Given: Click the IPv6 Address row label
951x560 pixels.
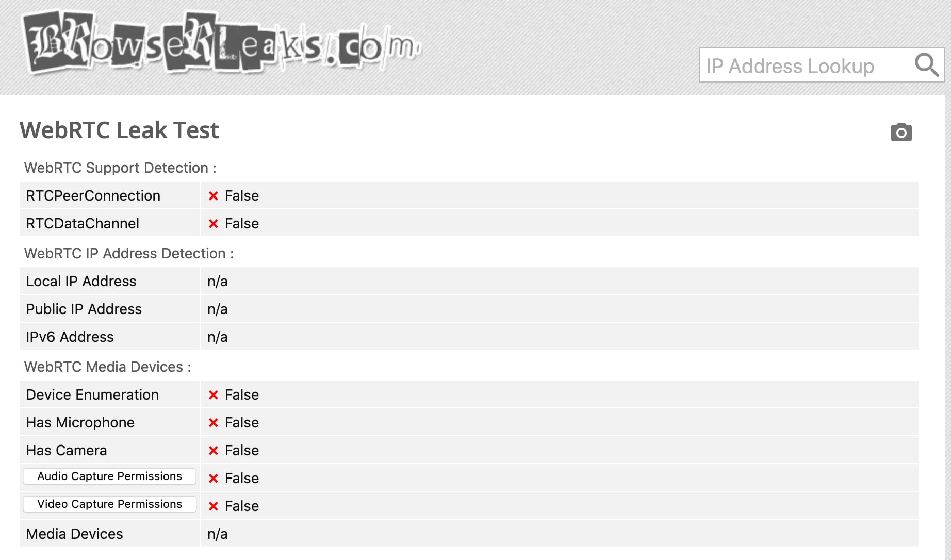Looking at the screenshot, I should click(70, 337).
